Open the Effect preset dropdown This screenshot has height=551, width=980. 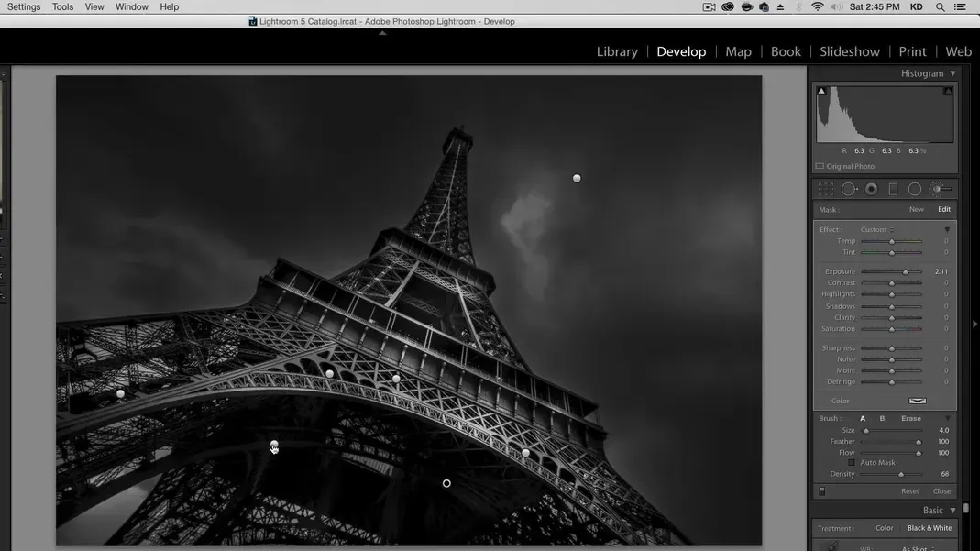click(x=876, y=230)
